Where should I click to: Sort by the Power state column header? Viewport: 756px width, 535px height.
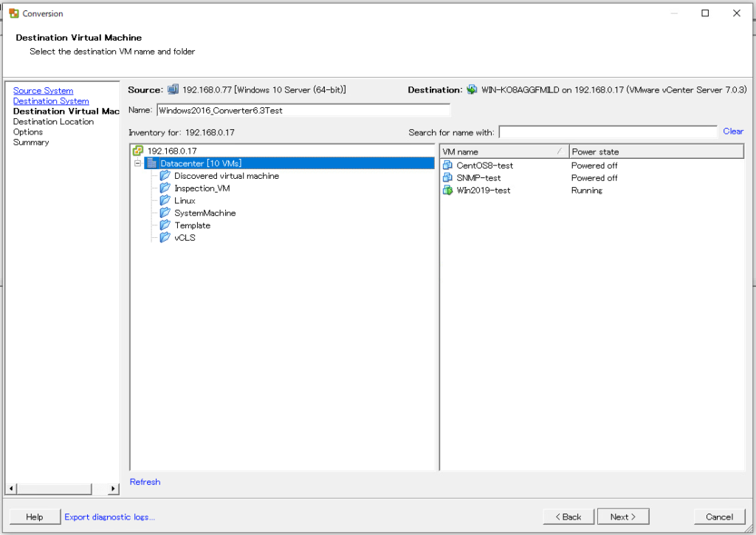[656, 151]
